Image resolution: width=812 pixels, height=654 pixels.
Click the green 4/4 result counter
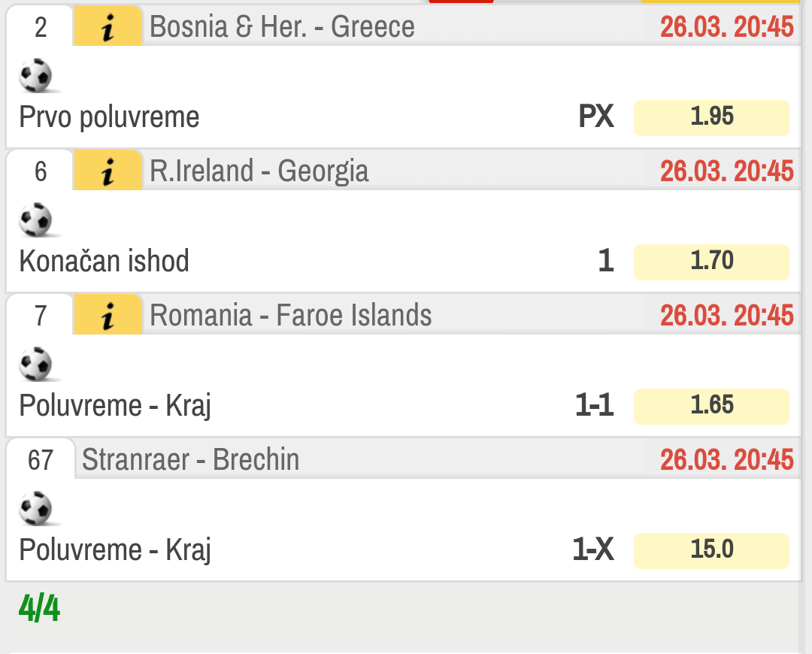point(39,608)
